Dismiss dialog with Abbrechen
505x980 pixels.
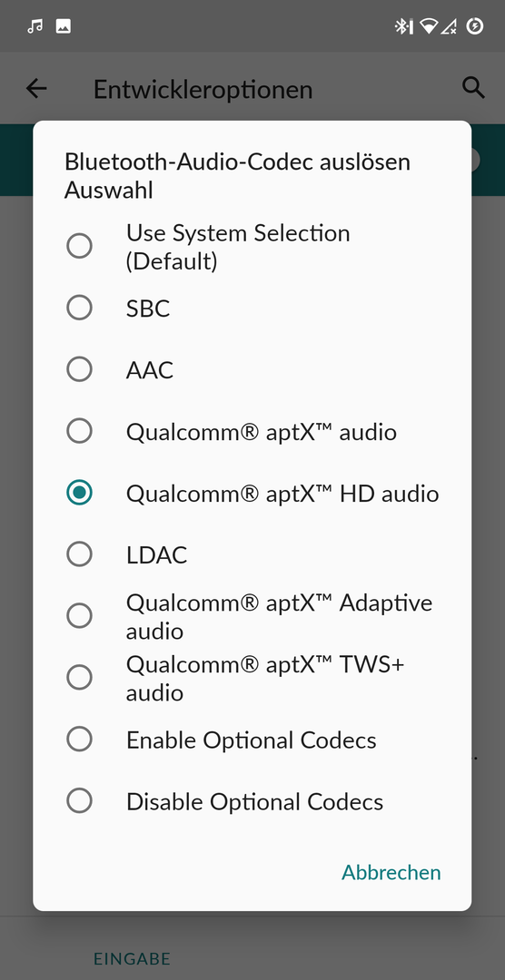point(391,873)
